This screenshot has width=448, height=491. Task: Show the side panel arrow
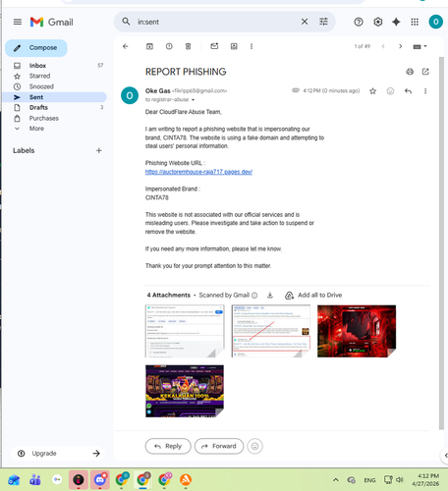click(446, 456)
